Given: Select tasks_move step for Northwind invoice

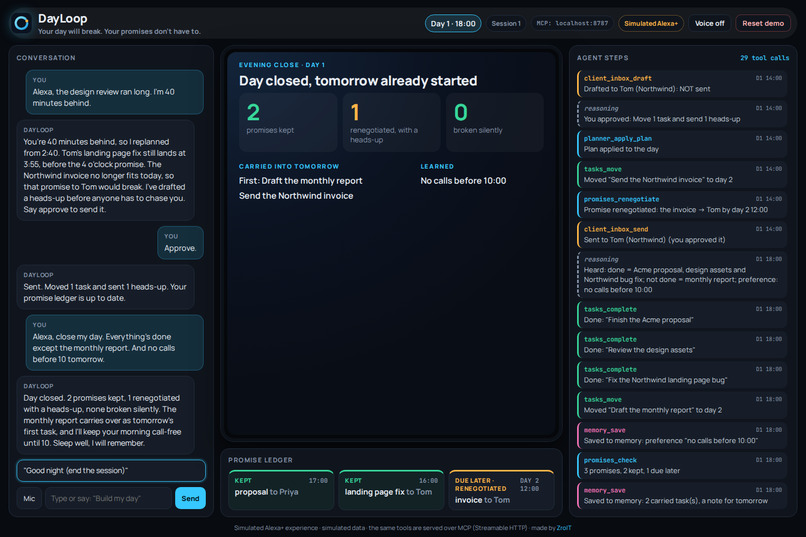Looking at the screenshot, I should tap(682, 174).
